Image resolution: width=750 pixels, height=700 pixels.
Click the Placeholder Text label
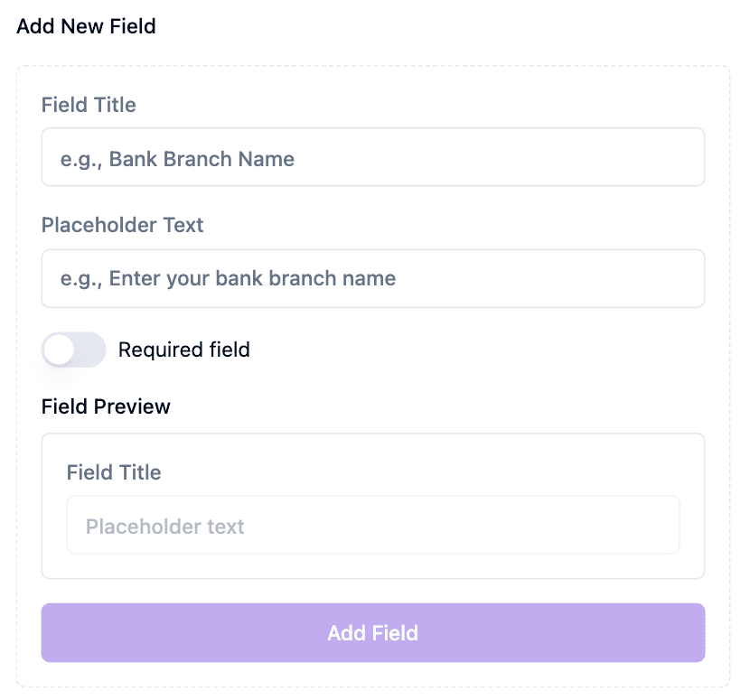click(x=122, y=225)
